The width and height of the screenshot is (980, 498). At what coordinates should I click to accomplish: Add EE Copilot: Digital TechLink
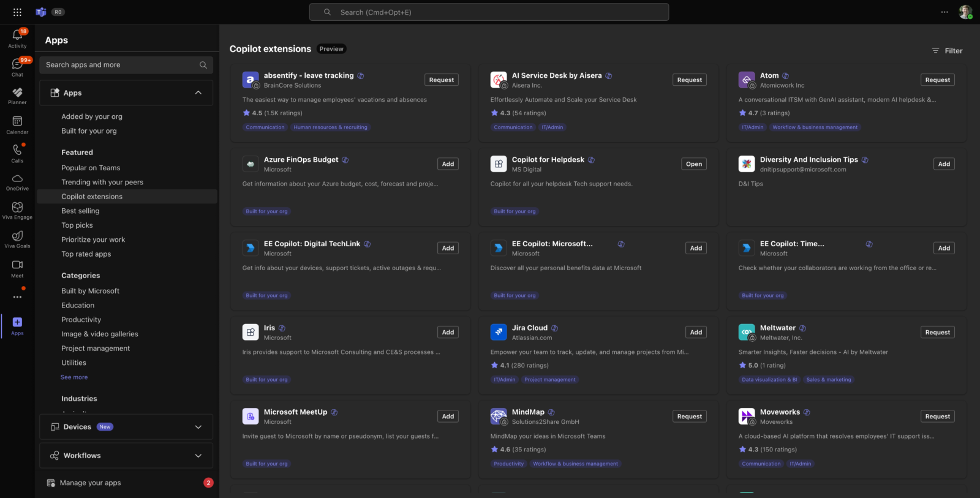tap(448, 248)
